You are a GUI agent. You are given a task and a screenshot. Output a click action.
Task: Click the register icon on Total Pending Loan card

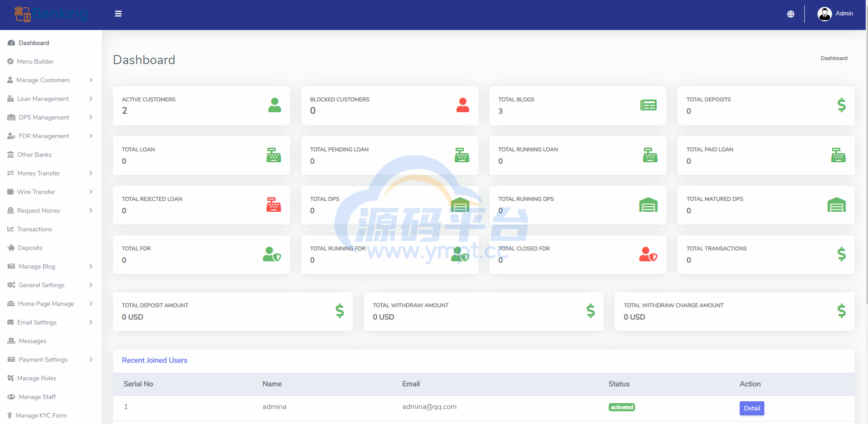[x=462, y=155]
